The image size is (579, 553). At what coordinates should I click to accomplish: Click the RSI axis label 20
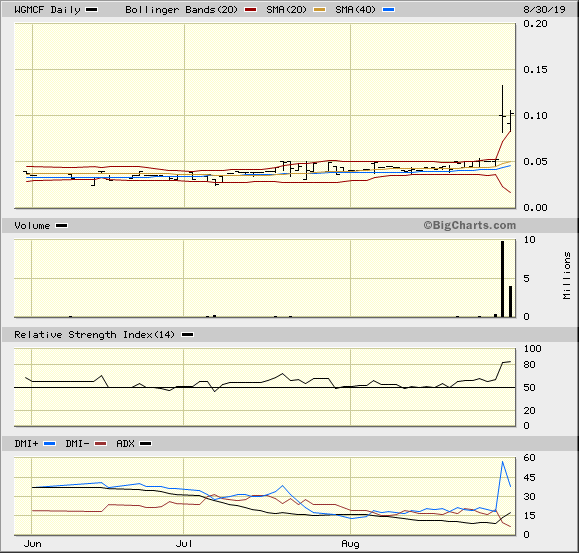click(x=530, y=411)
